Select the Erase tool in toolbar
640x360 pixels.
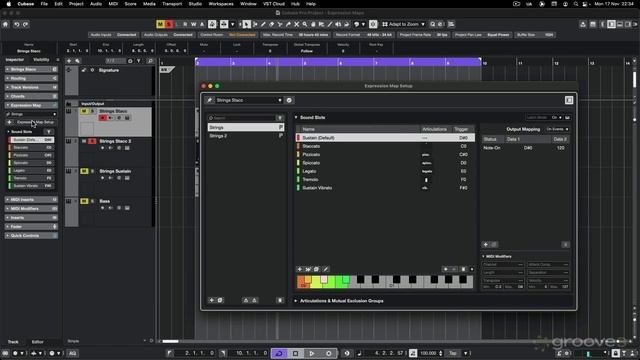pos(271,24)
